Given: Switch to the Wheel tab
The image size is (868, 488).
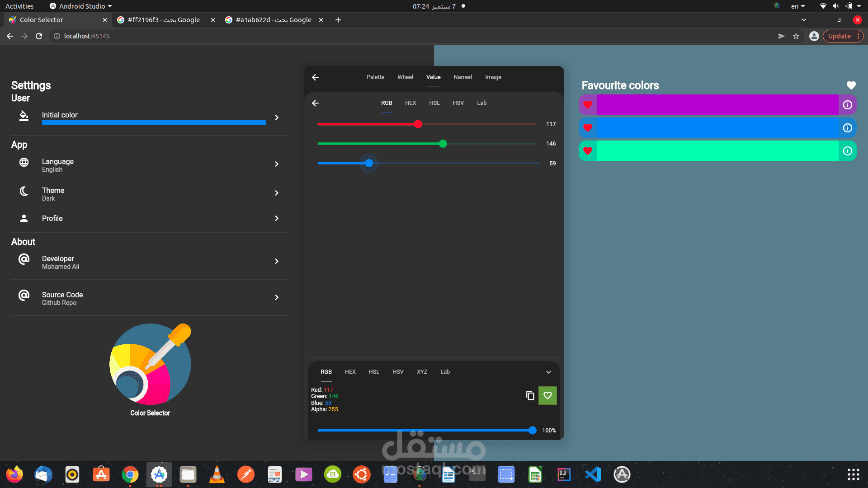Looking at the screenshot, I should tap(405, 77).
